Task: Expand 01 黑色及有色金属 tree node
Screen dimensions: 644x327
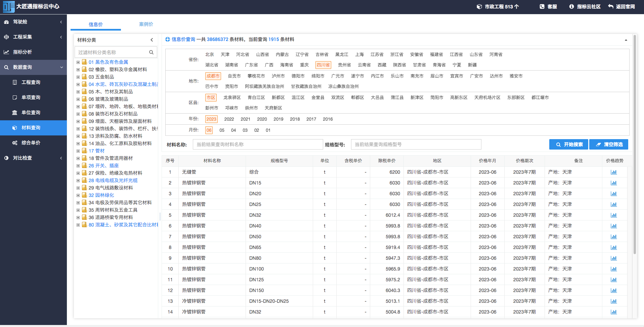Action: tap(78, 62)
